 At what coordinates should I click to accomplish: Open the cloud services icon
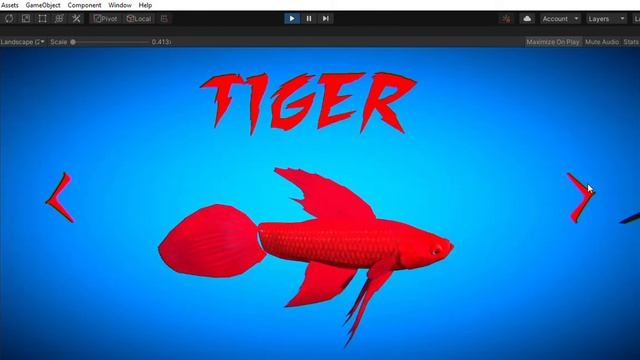pos(527,19)
